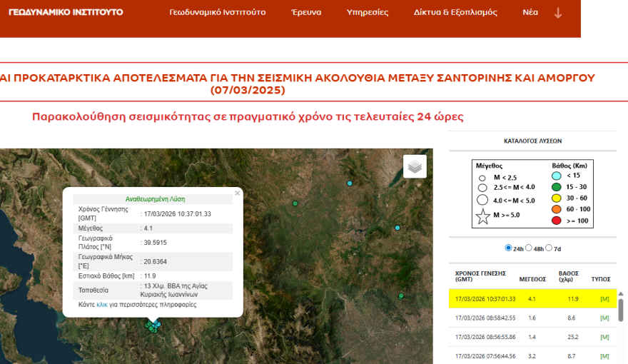
Task: Click the orange 60 - 100 depth legend swatch
Action: tap(557, 209)
